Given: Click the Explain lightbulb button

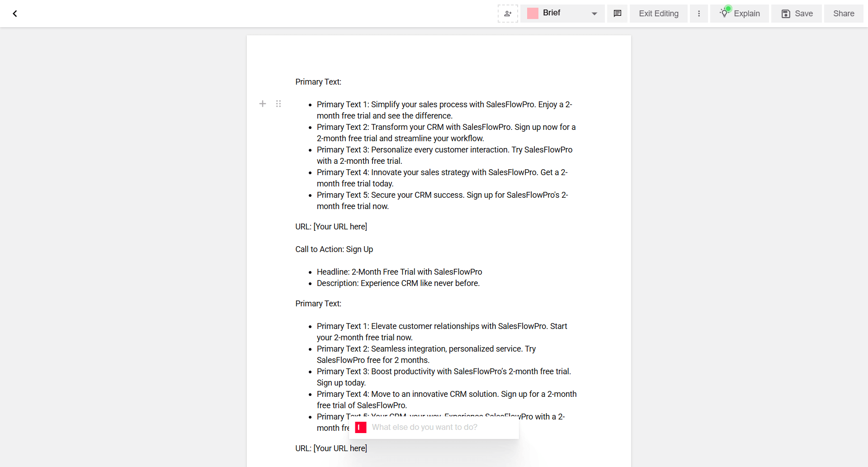Looking at the screenshot, I should click(740, 14).
